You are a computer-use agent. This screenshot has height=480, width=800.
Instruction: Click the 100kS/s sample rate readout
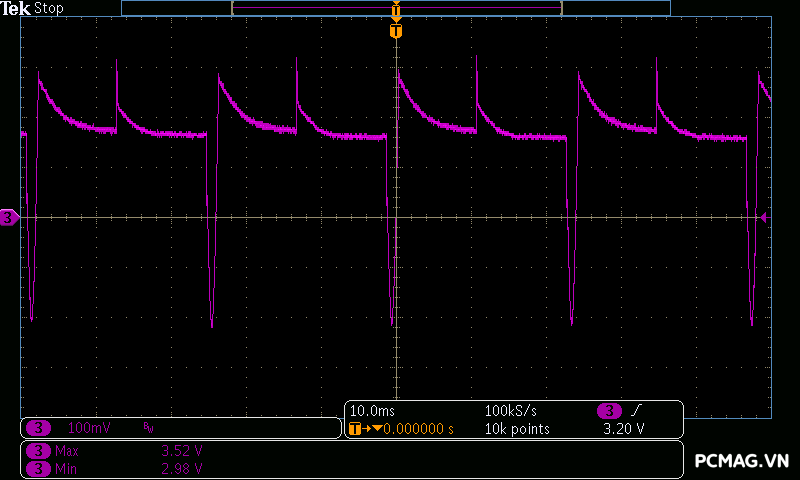510,411
